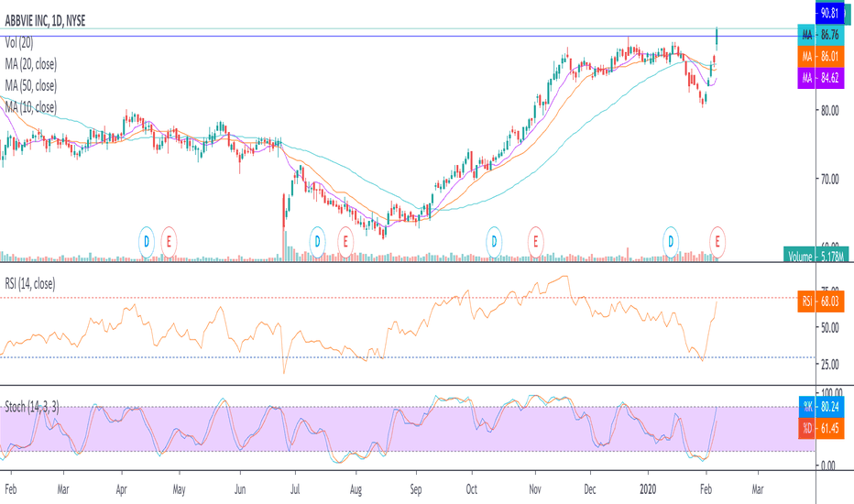Show the earnings marker dated February 2020
Image resolution: width=854 pixels, height=504 pixels.
(x=717, y=241)
